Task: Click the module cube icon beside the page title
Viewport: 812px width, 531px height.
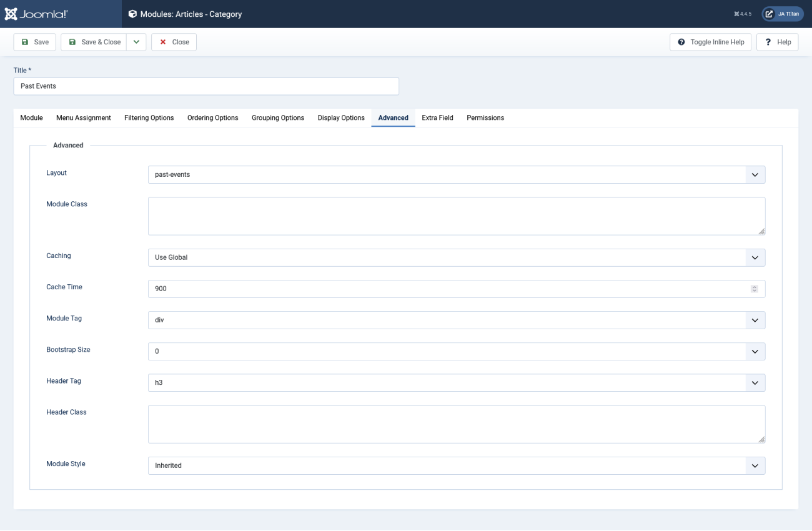Action: pyautogui.click(x=132, y=14)
